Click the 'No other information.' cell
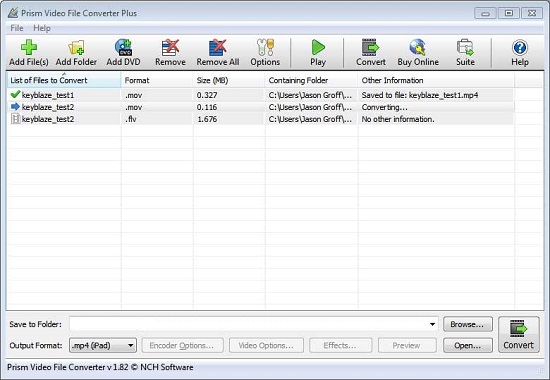The image size is (550, 380). 398,119
